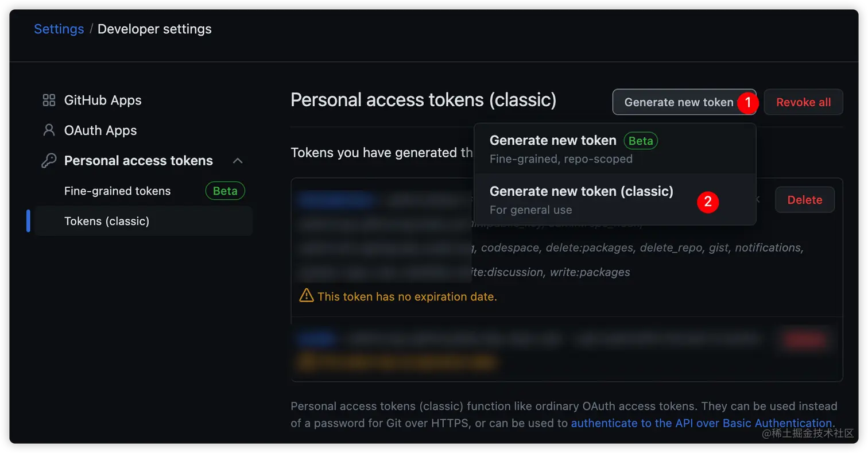Image resolution: width=868 pixels, height=453 pixels.
Task: Open Fine-grained tokens in the sidebar
Action: click(x=118, y=191)
